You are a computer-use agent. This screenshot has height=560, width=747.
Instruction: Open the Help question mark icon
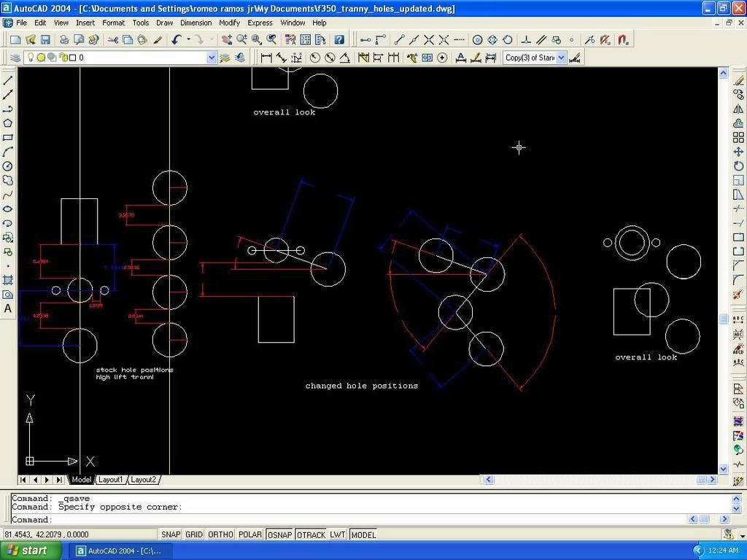(x=339, y=39)
